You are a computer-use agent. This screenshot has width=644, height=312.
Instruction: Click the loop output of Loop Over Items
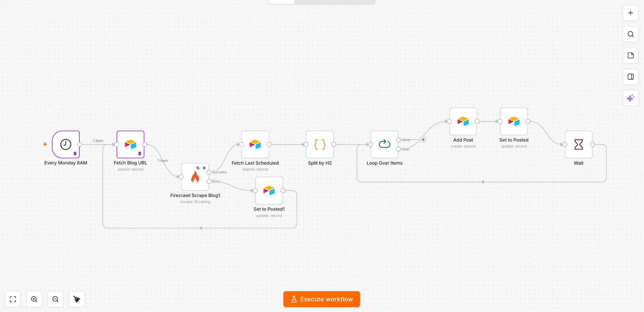398,149
